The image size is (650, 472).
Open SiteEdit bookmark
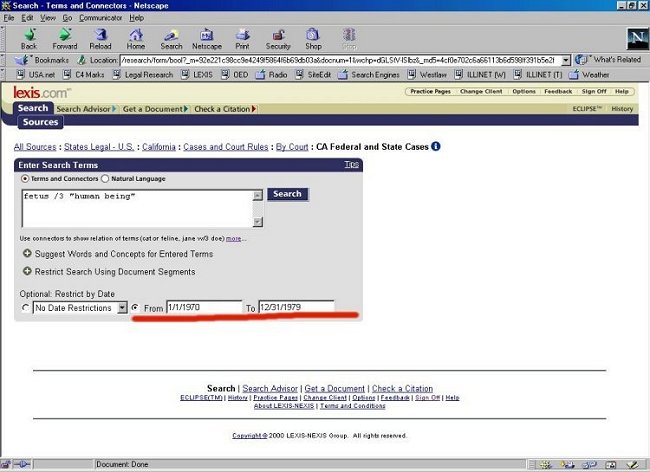[x=313, y=75]
